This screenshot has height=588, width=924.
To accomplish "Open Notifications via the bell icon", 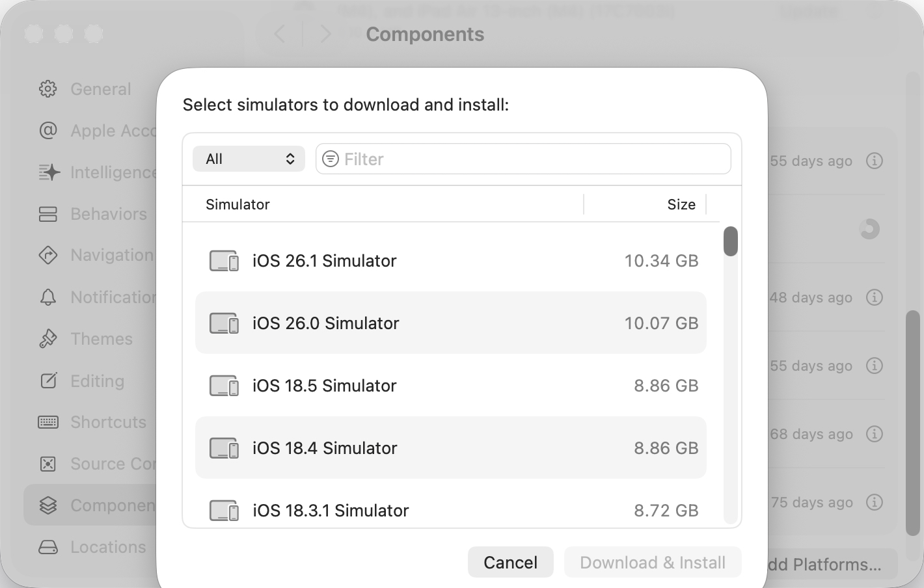I will [48, 297].
